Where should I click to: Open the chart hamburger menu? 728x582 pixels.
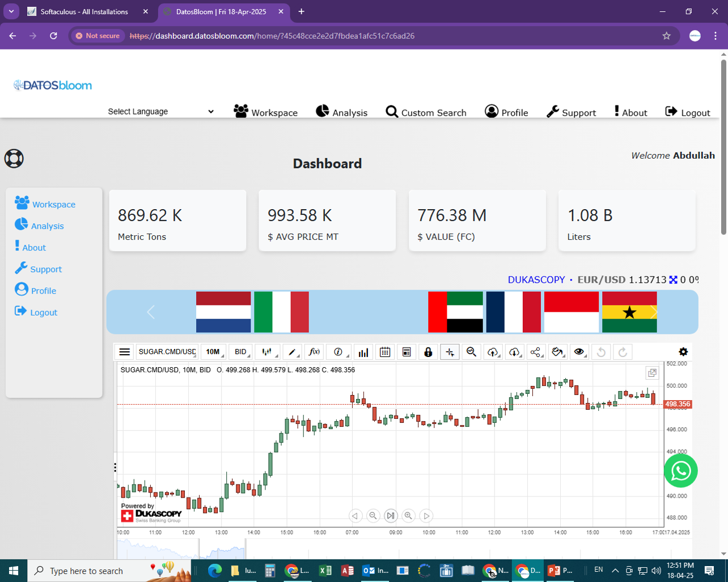[125, 352]
